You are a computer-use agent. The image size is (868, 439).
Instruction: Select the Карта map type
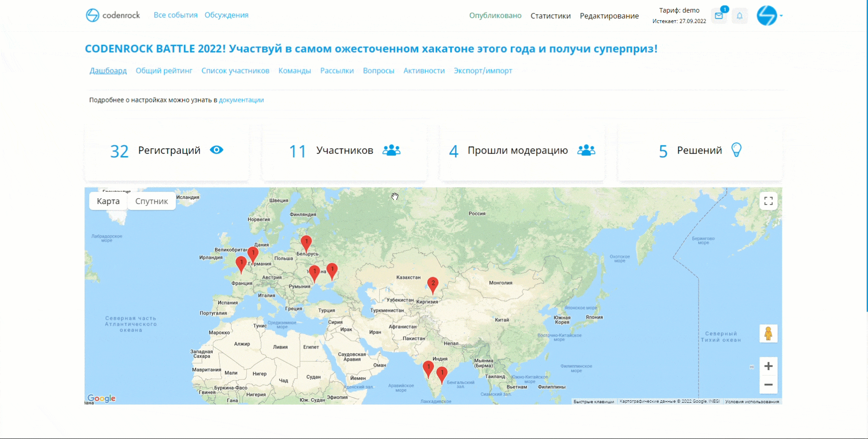108,201
